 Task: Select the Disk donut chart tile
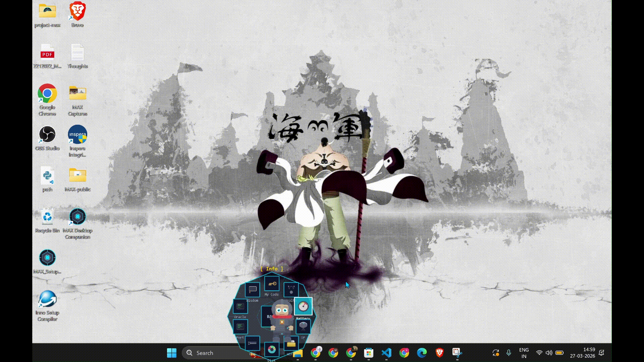[272, 350]
